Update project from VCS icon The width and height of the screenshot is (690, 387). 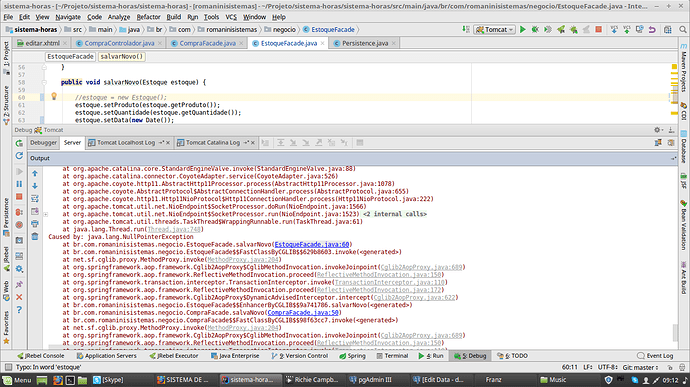[614, 29]
